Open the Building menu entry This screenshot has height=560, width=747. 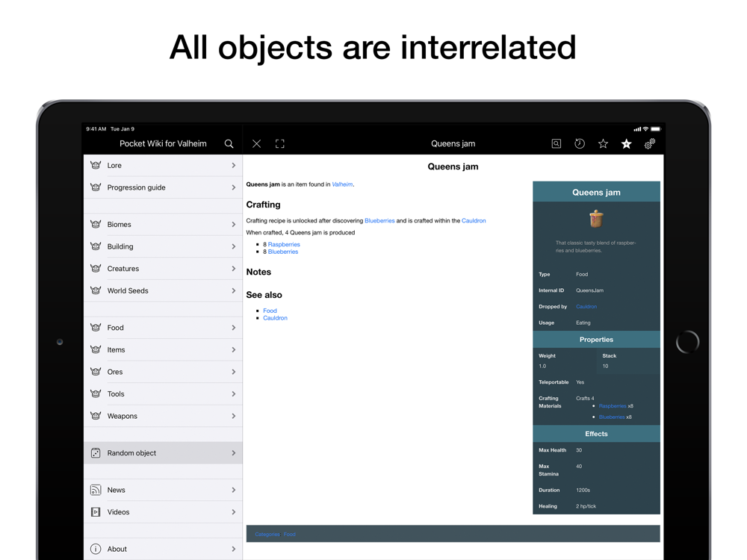(163, 246)
